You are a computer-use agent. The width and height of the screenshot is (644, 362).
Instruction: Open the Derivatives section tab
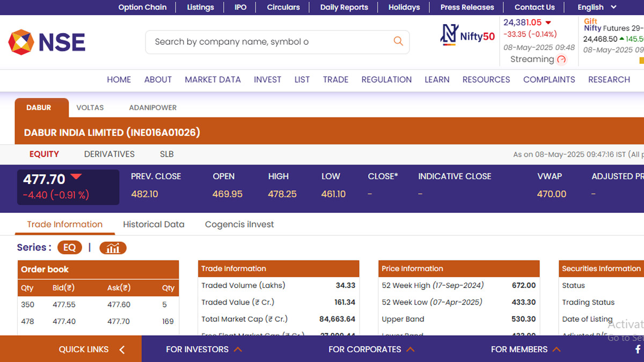tap(109, 154)
